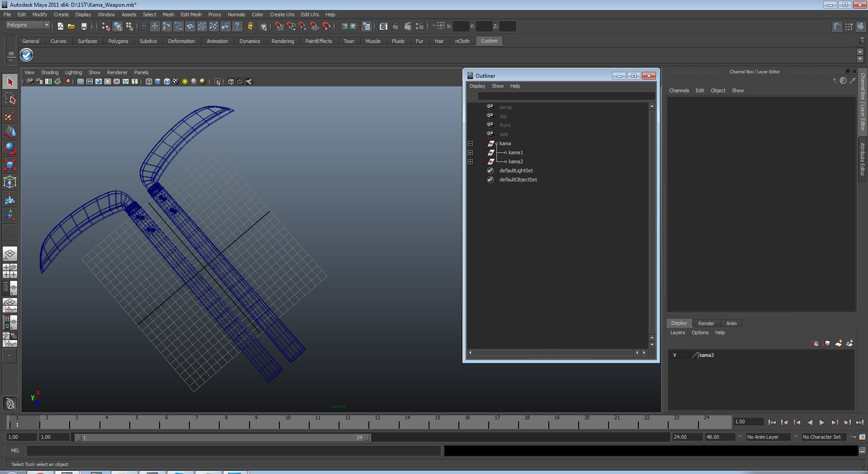Click the range slider bar handle

pyautogui.click(x=223, y=437)
